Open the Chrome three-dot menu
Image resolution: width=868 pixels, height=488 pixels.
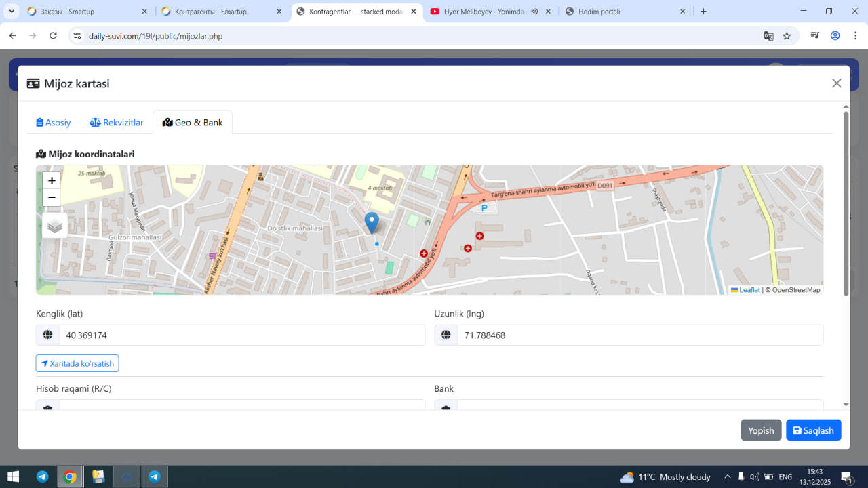click(854, 36)
